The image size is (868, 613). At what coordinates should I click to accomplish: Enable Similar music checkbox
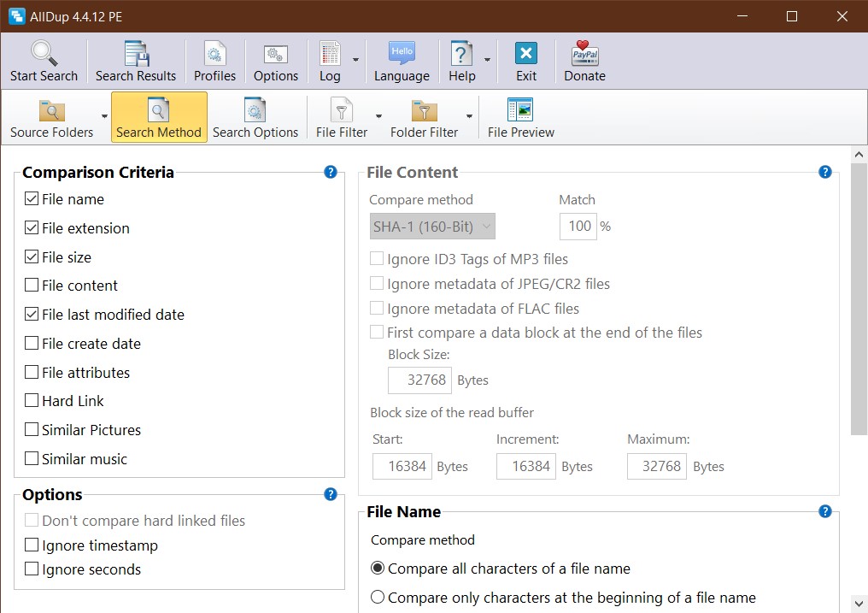coord(32,458)
